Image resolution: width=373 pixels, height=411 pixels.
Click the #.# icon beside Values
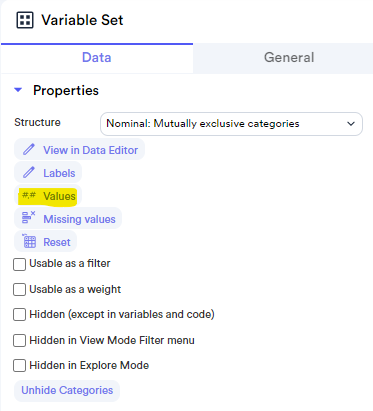click(x=29, y=195)
